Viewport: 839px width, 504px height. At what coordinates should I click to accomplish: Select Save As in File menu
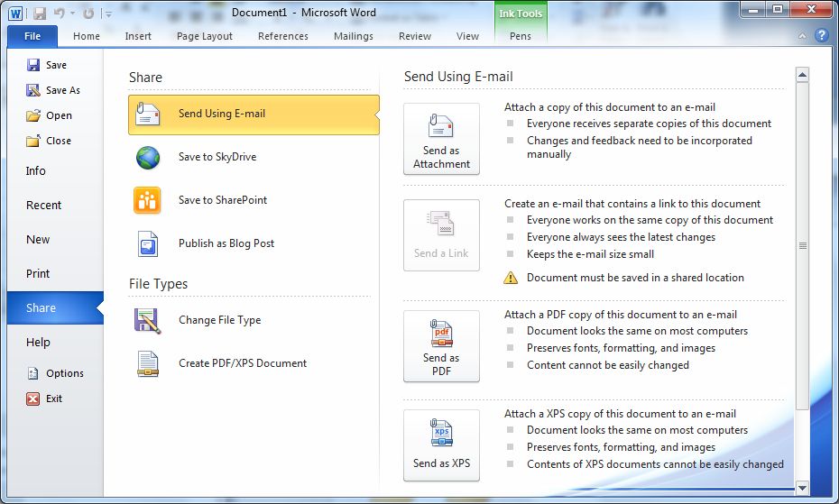[62, 90]
